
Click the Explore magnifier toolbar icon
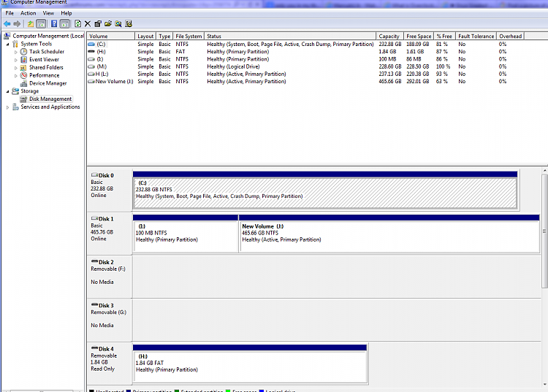click(118, 24)
